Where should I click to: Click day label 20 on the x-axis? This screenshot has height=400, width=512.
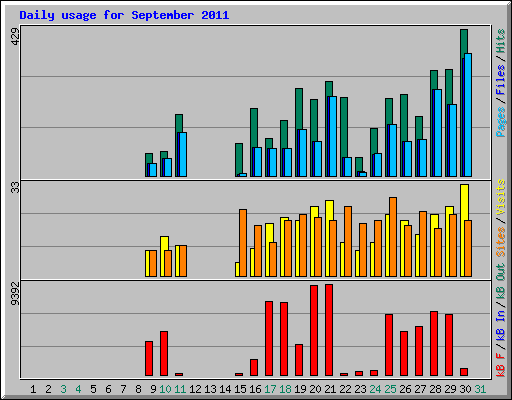315,389
